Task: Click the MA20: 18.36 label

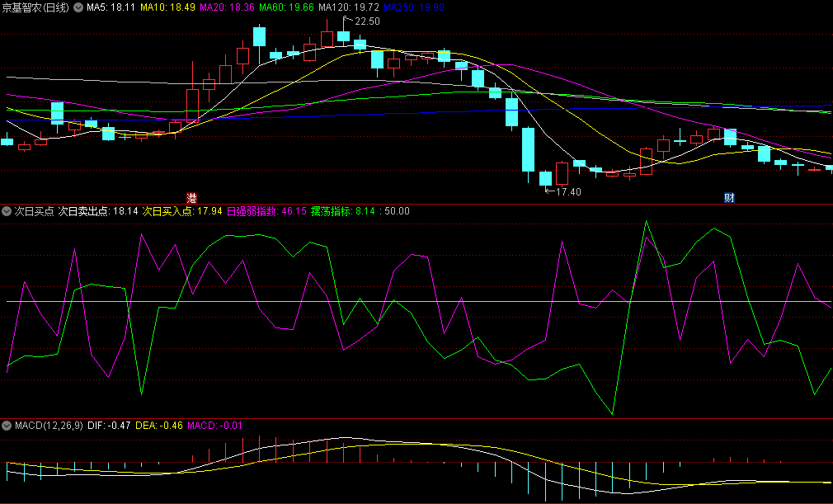Action: (x=227, y=7)
